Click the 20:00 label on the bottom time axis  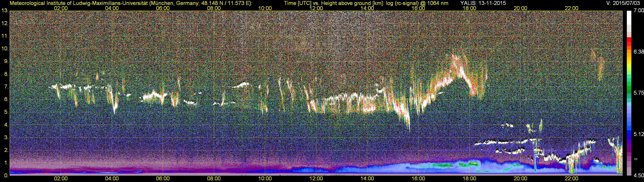(x=521, y=179)
